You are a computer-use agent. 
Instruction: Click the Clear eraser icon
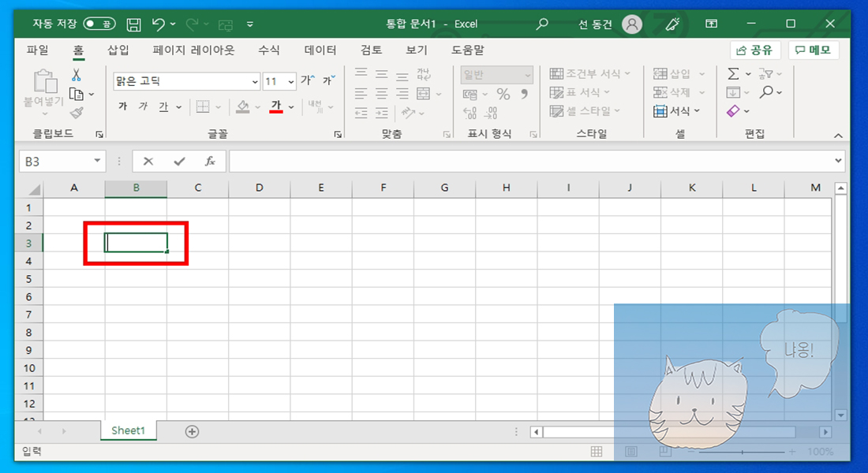click(x=734, y=110)
